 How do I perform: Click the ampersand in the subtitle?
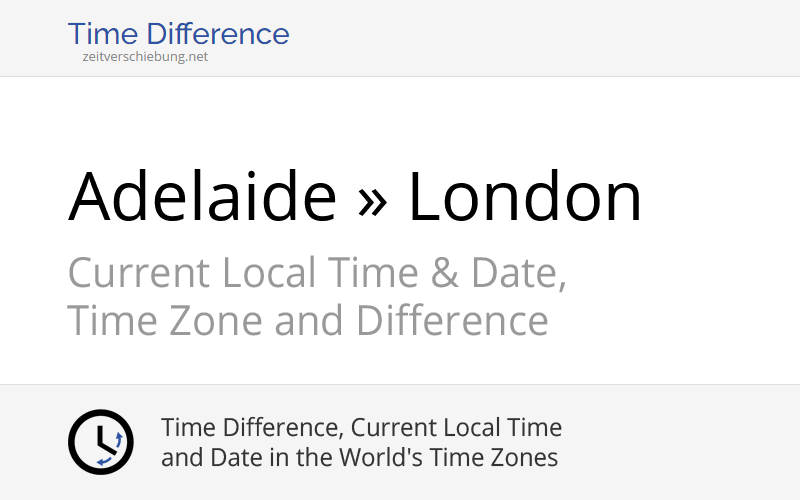(x=444, y=273)
